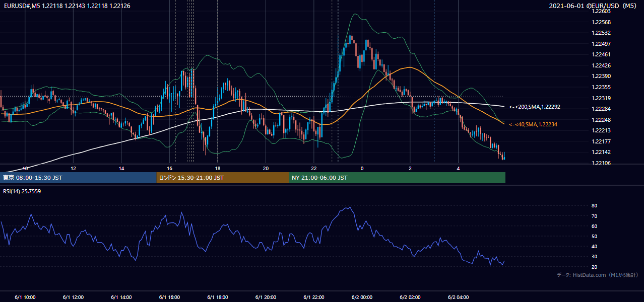
Task: Select the 東京 08:00-15:30 JST session bar
Action: (78, 178)
